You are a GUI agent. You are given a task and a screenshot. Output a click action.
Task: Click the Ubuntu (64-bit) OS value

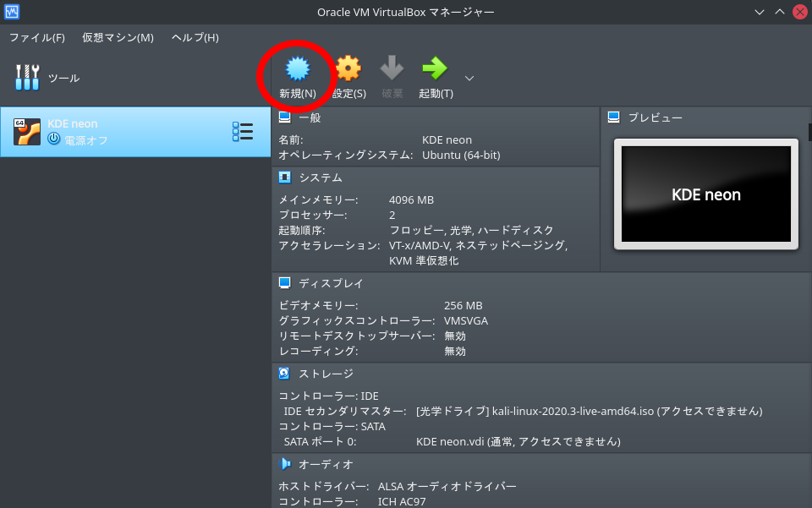coord(461,156)
